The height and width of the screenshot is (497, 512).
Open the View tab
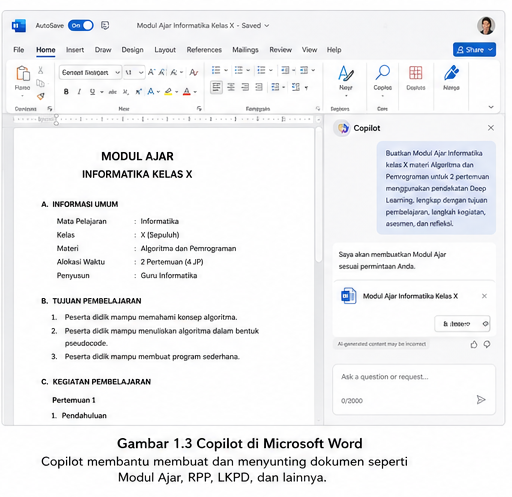coord(309,50)
